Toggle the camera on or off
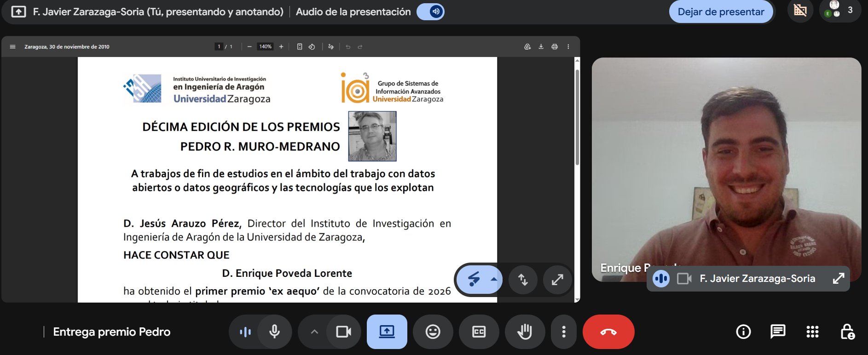 click(344, 332)
